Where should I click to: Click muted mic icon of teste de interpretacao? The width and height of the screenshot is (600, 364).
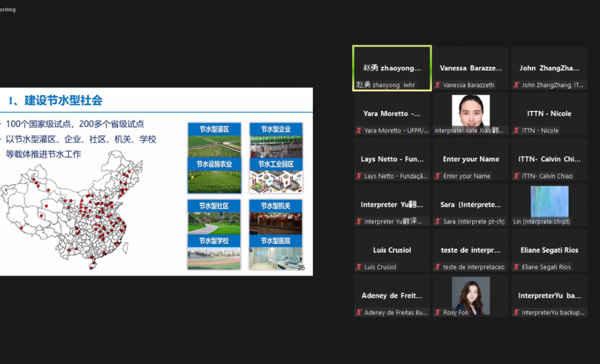438,267
